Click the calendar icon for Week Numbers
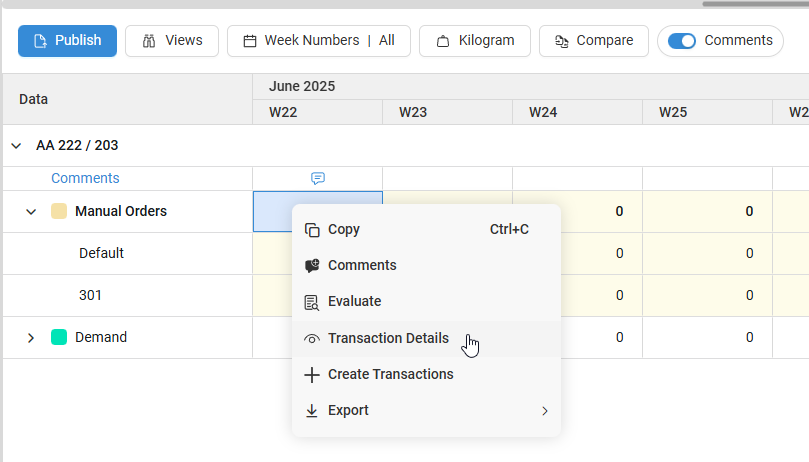Viewport: 809px width, 462px height. tap(249, 41)
